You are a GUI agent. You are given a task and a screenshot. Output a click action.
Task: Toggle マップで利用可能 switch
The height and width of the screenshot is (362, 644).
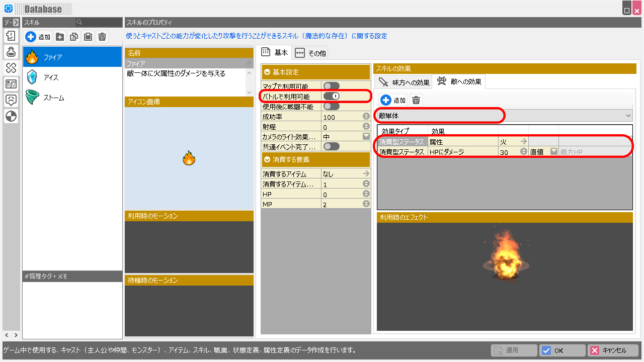(x=332, y=86)
